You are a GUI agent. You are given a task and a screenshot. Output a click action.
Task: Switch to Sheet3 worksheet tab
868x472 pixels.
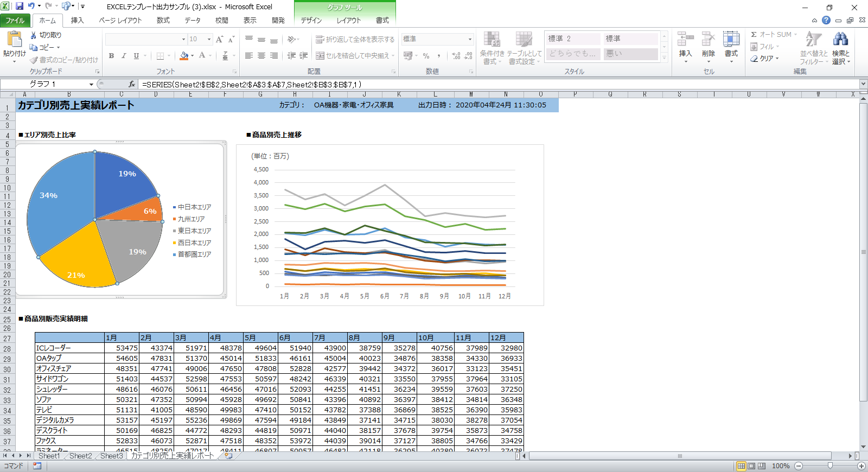click(112, 456)
